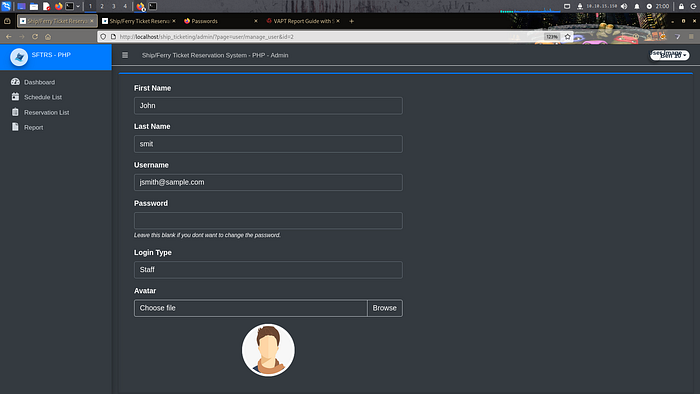Focus the Password field

268,220
